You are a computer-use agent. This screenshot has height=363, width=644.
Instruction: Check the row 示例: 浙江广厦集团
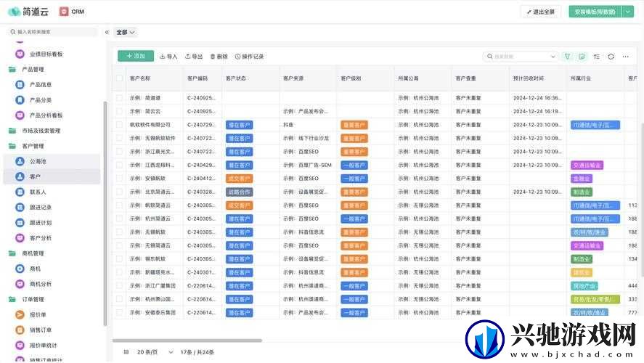click(120, 285)
